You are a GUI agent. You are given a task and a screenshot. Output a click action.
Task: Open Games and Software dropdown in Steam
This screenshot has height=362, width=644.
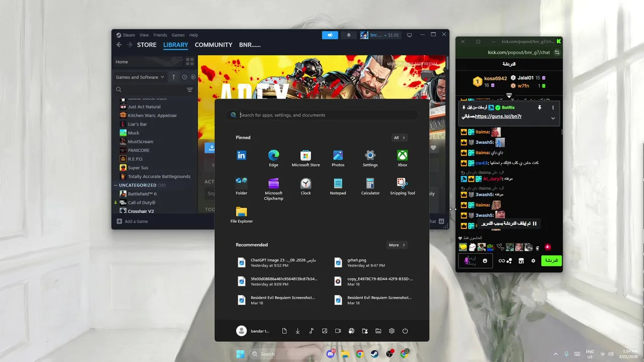click(x=140, y=77)
